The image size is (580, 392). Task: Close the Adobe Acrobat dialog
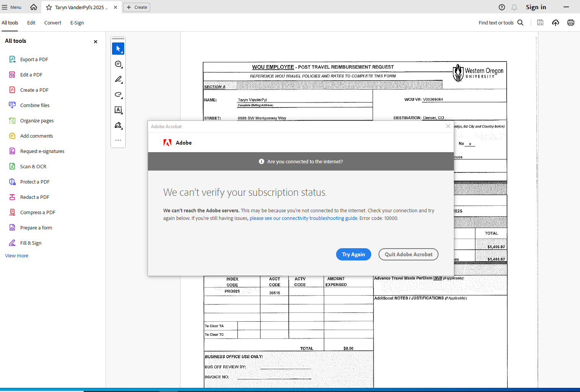[x=448, y=126]
